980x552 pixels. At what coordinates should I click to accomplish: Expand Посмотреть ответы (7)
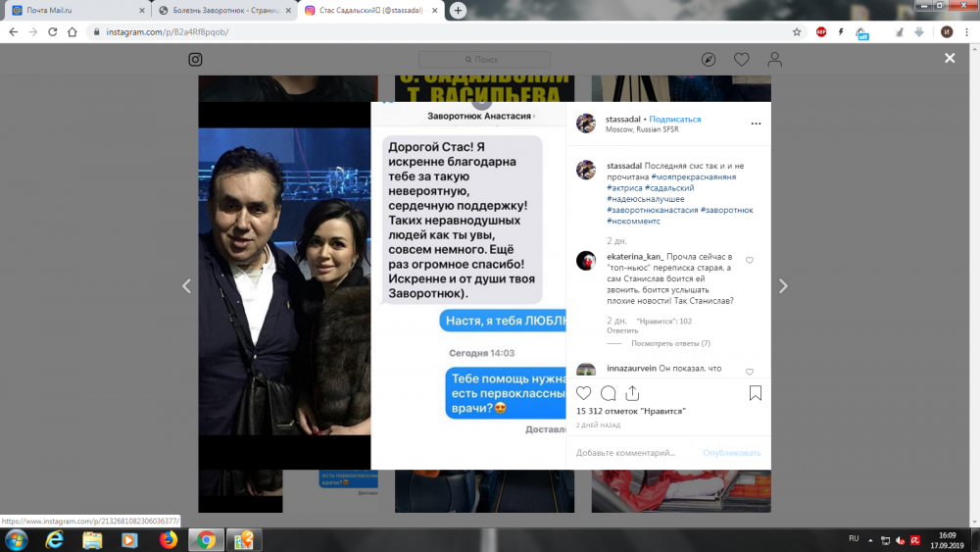(x=670, y=343)
